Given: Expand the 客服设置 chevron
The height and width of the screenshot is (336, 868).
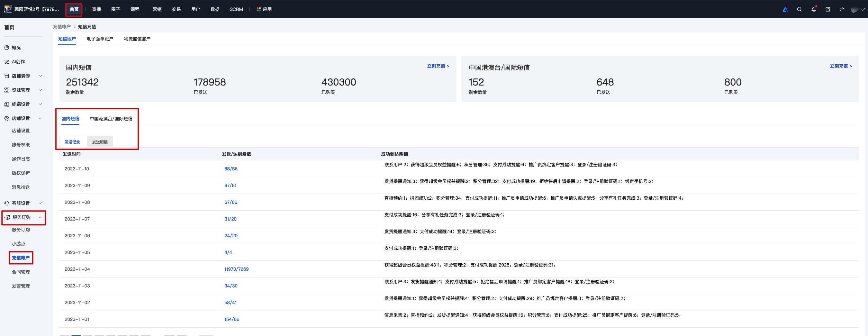Looking at the screenshot, I should (41, 203).
